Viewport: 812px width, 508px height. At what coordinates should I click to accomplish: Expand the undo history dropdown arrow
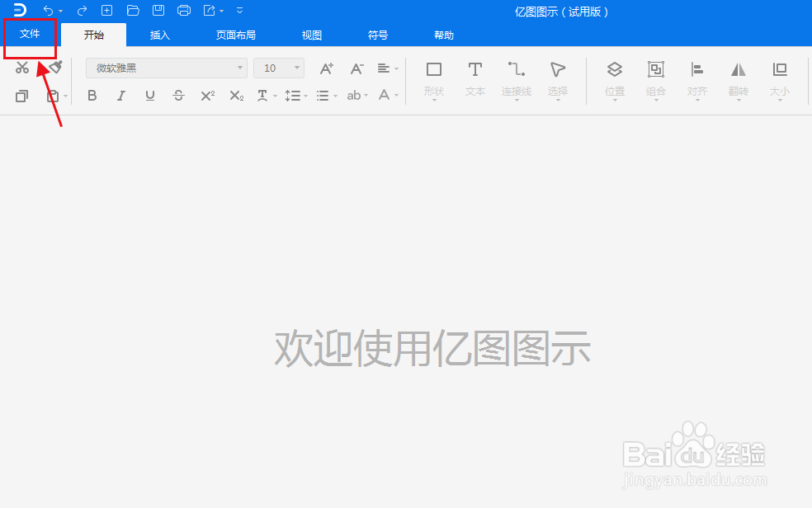coord(62,10)
